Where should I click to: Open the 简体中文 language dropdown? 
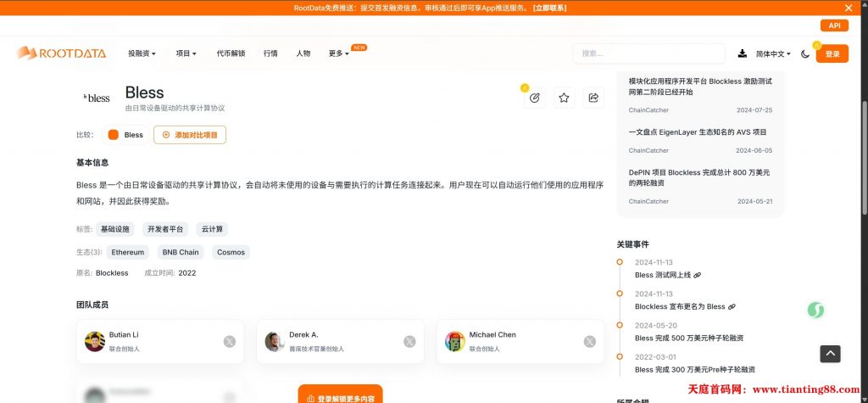(773, 53)
